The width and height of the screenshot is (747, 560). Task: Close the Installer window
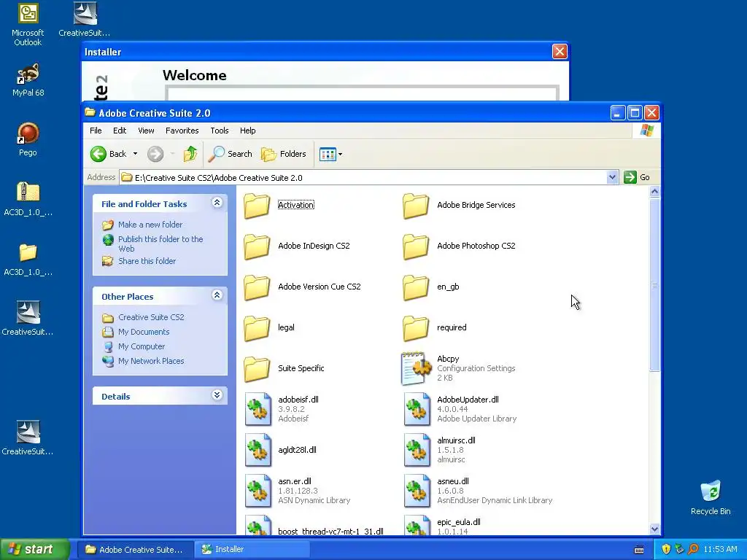click(560, 52)
